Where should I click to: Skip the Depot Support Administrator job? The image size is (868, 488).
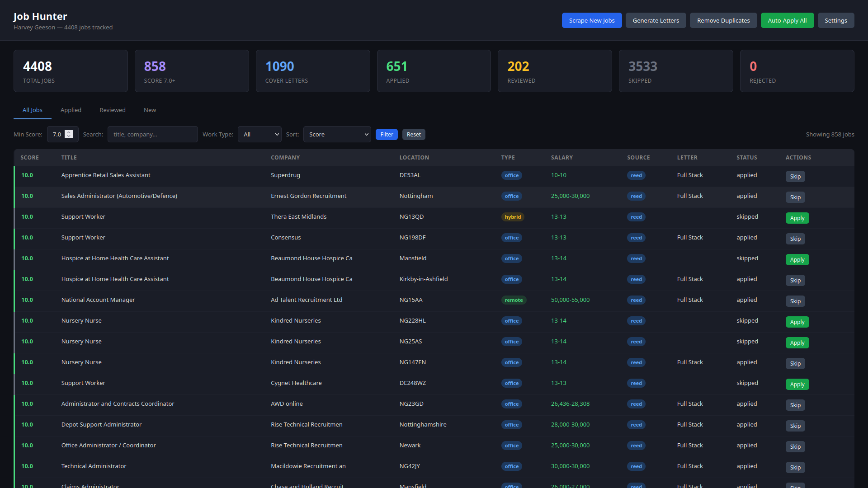[x=795, y=426]
